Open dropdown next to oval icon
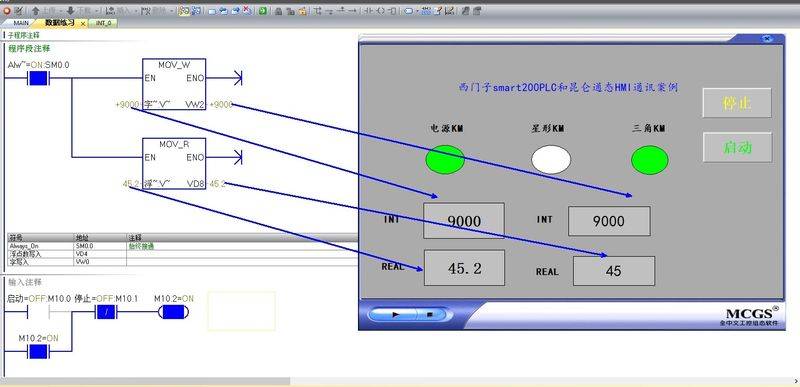The width and height of the screenshot is (800, 387). (x=418, y=10)
